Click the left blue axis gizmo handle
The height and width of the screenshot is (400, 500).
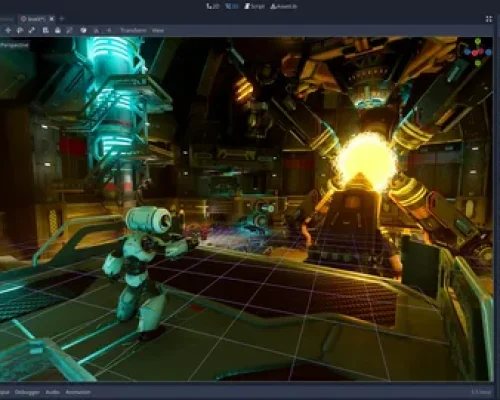click(467, 52)
